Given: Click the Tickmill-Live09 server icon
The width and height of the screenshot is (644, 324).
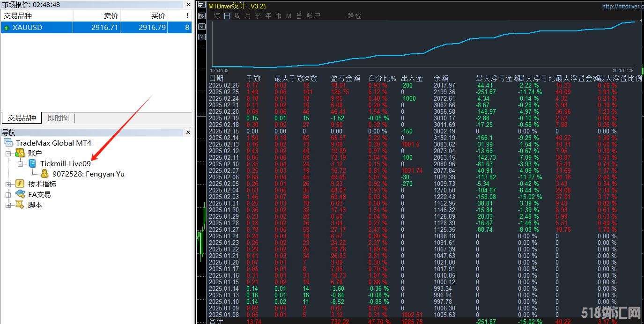Looking at the screenshot, I should [32, 163].
